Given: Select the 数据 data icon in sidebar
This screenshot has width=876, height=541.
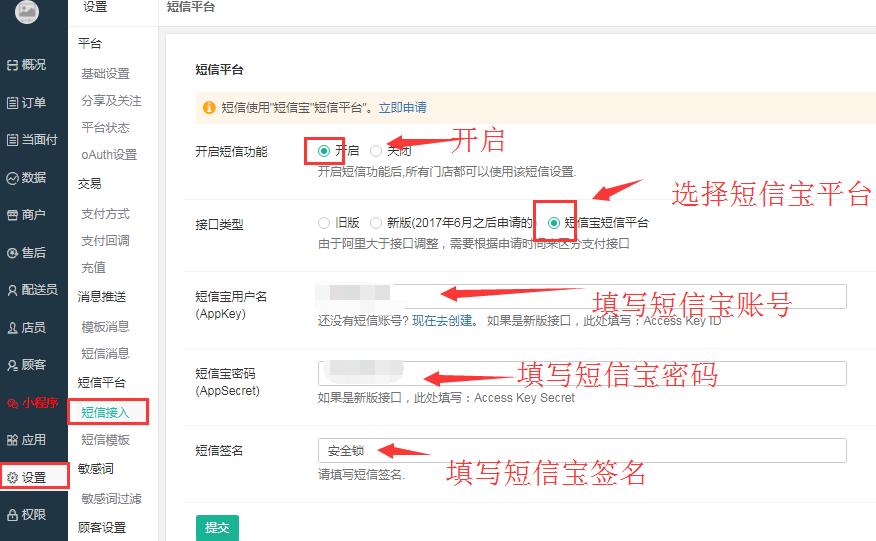Looking at the screenshot, I should point(13,178).
